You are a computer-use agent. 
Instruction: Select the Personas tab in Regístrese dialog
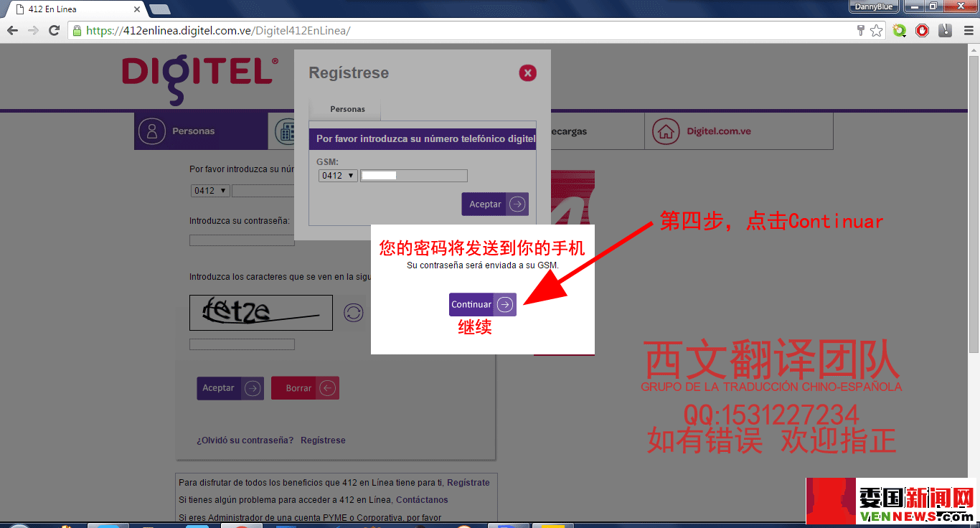(x=347, y=109)
